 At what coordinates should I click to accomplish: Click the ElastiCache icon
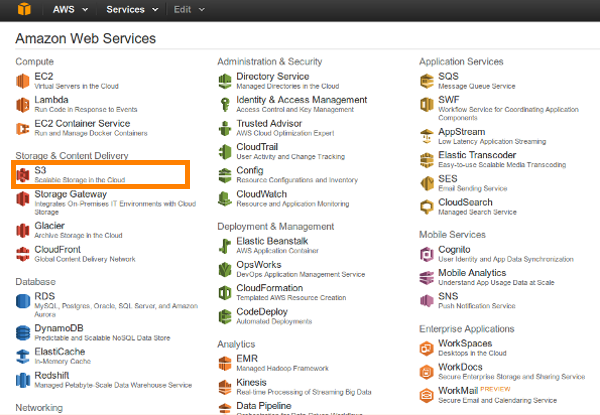[23, 356]
